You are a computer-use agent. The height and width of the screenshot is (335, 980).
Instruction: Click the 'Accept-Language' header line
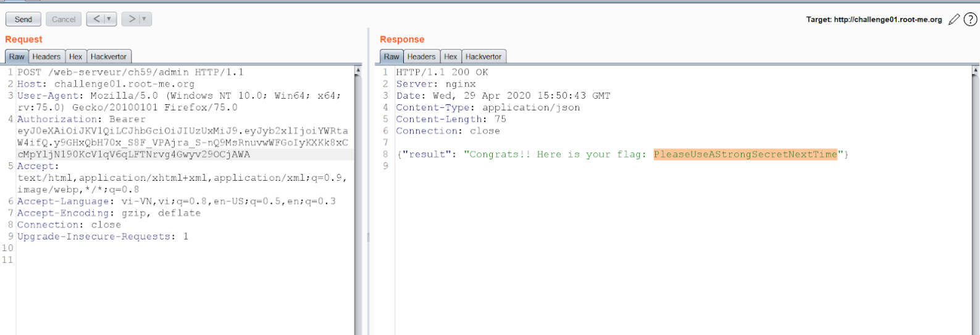[177, 201]
